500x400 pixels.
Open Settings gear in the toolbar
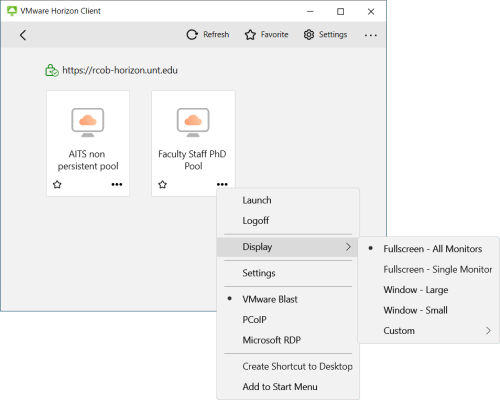[x=309, y=35]
